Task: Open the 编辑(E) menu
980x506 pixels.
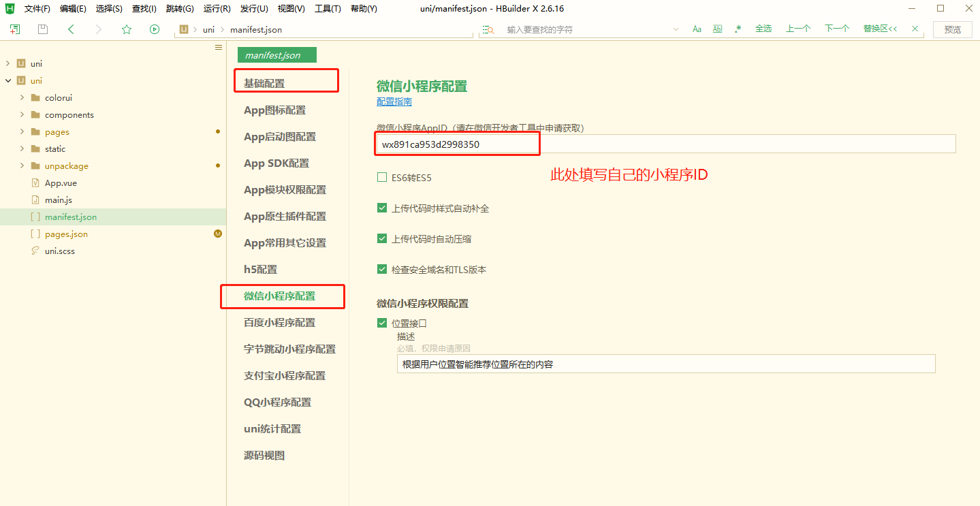Action: tap(73, 9)
